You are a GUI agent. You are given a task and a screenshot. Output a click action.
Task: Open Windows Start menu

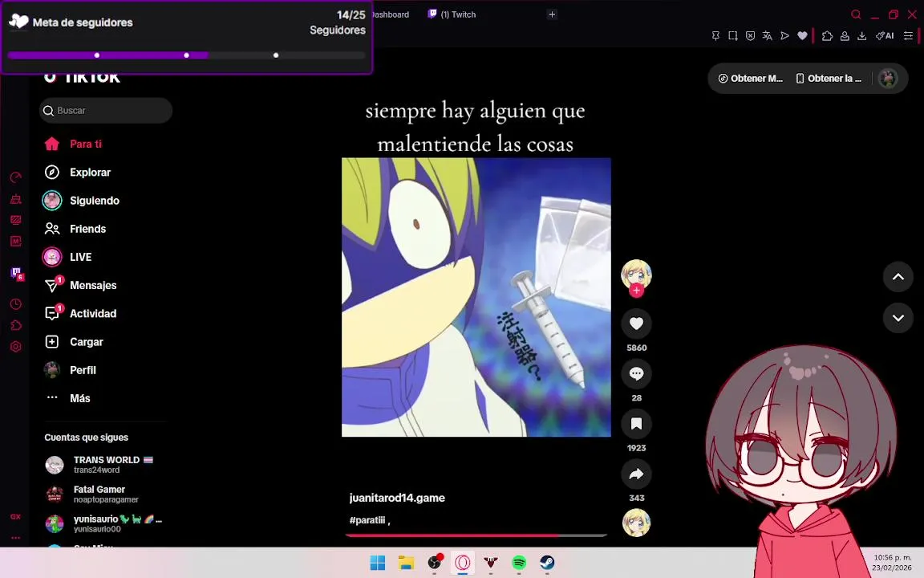[x=377, y=563]
